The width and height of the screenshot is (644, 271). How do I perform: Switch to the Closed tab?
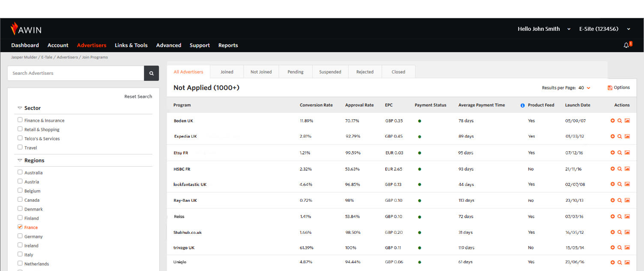[398, 72]
